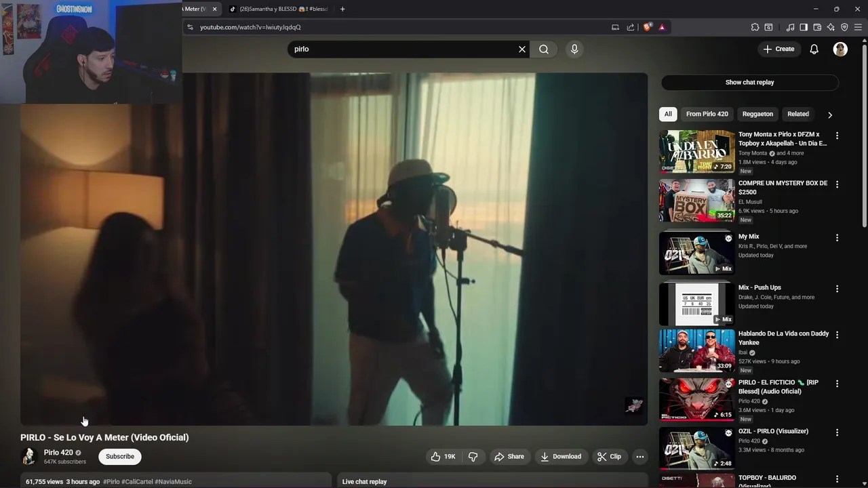Close the current browser tab
The image size is (868, 488).
pyautogui.click(x=214, y=9)
